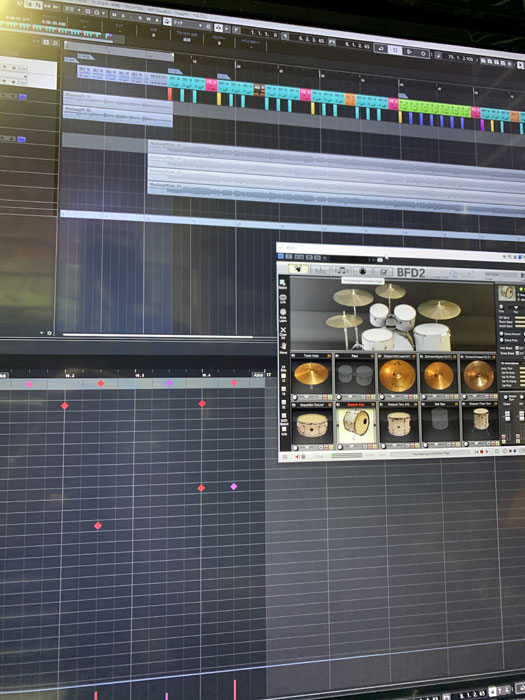Click the kick preview thumbnail in BFD2 inspector
525x700 pixels.
click(x=507, y=293)
